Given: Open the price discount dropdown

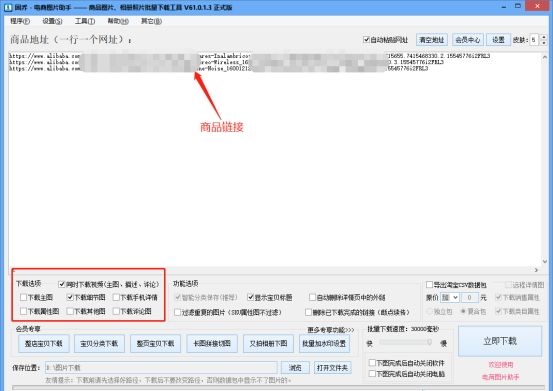Looking at the screenshot, I should 450,298.
